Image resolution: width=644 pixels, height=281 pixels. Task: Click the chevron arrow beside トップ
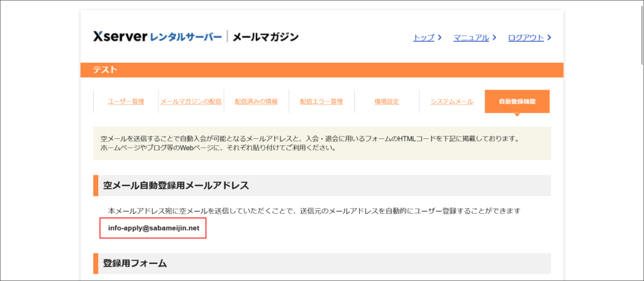pyautogui.click(x=439, y=38)
